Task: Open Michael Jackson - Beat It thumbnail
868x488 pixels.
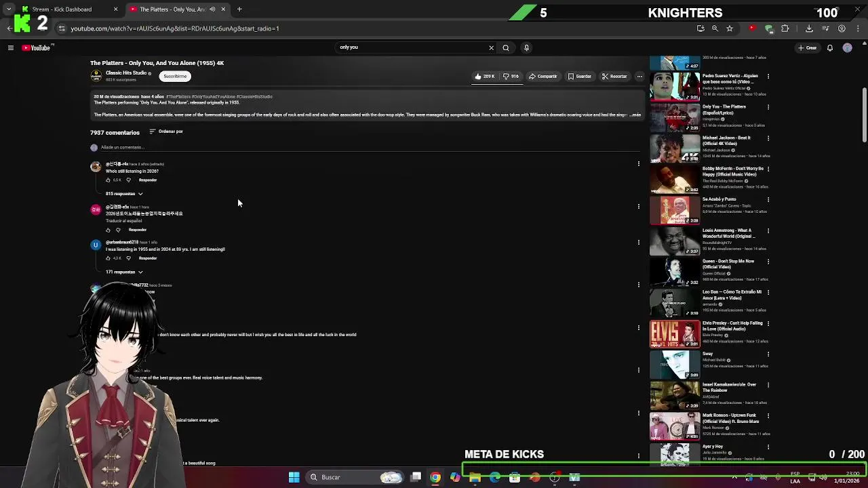Action: 675,148
